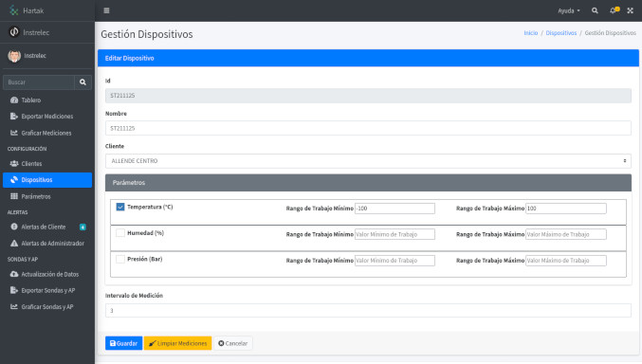Click the sidebar search magnifier button
The height and width of the screenshot is (364, 642).
pyautogui.click(x=83, y=82)
